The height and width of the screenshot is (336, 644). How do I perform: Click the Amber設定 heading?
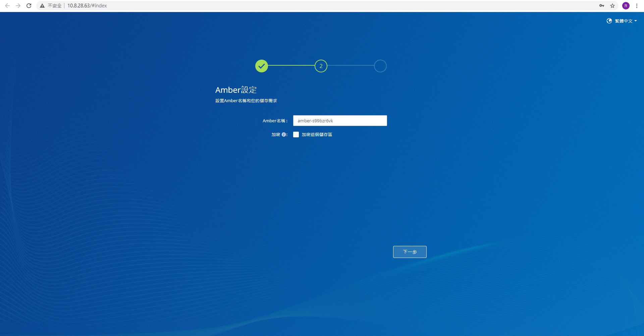[236, 90]
